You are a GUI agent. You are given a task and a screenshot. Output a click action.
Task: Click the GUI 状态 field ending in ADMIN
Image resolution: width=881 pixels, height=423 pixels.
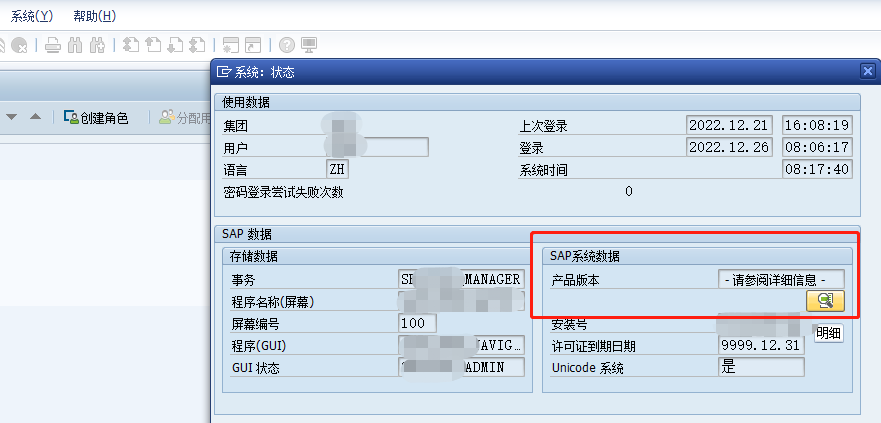tap(461, 367)
